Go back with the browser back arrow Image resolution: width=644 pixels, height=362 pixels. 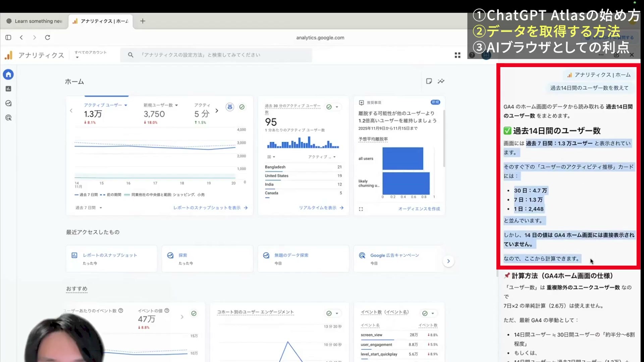point(21,38)
